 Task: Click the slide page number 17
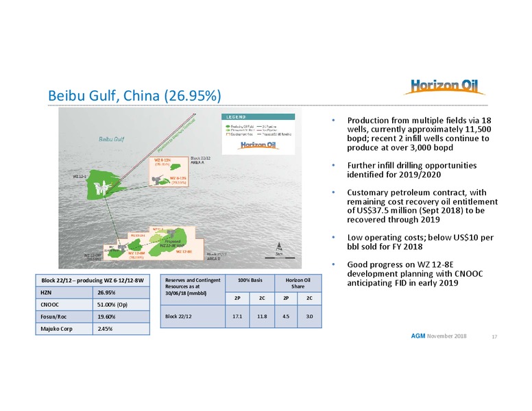point(494,336)
